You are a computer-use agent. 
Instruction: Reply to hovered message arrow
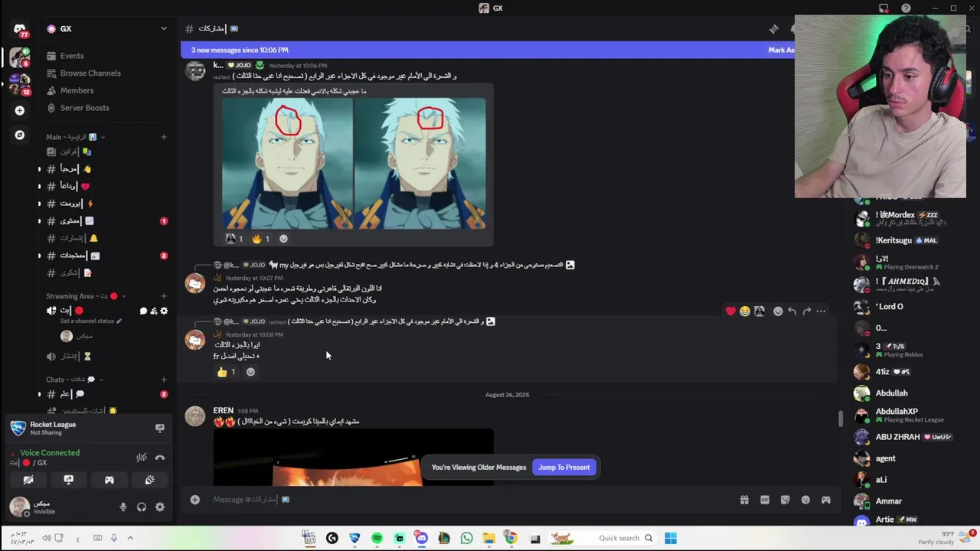coord(792,311)
